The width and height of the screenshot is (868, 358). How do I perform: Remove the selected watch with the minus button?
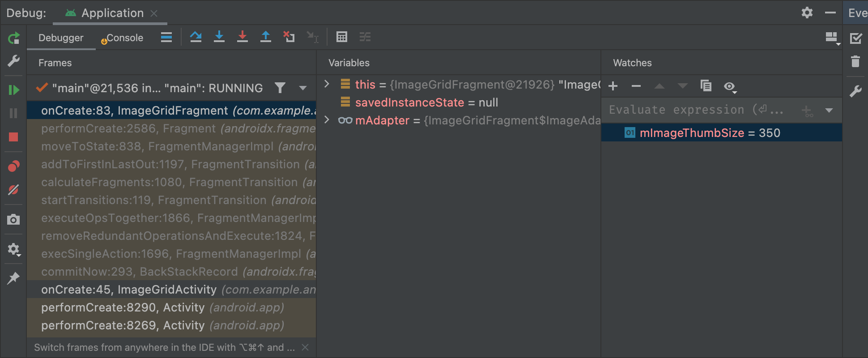tap(636, 86)
